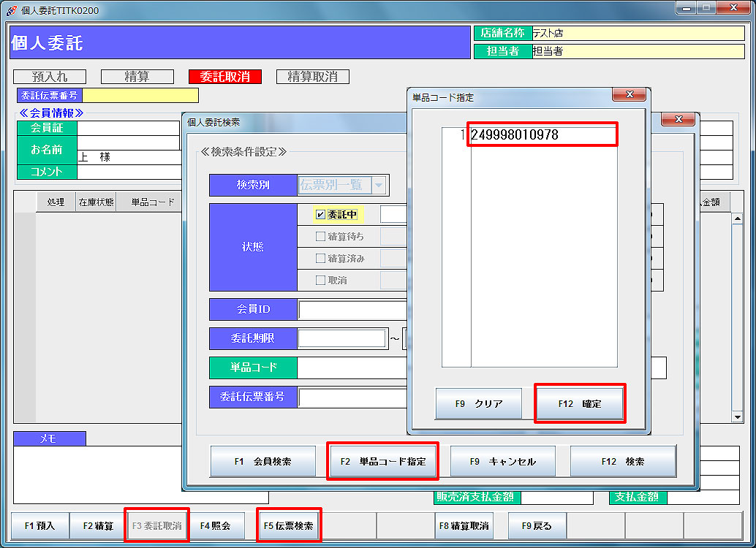Click F2 精算 in bottom bar
Screen dimensions: 756x548
[x=98, y=525]
